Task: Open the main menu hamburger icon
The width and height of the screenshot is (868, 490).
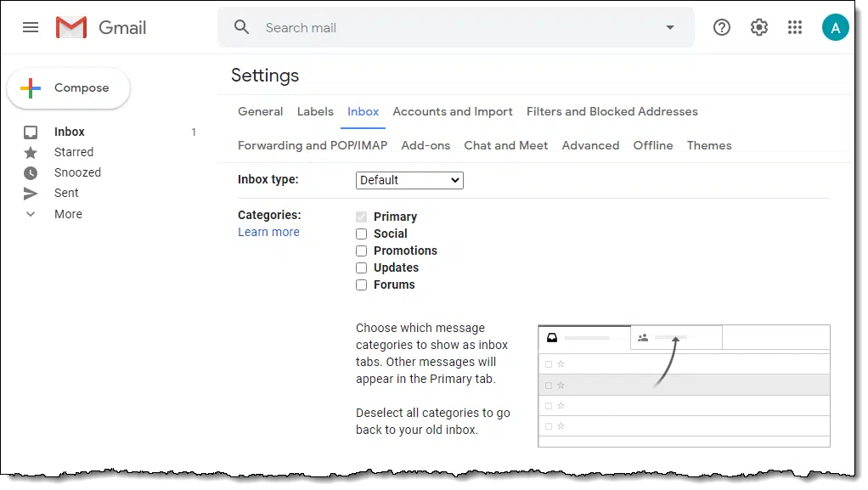Action: (x=31, y=27)
